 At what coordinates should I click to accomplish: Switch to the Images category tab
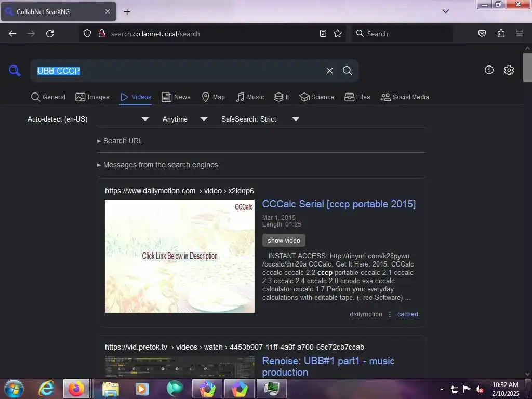92,97
